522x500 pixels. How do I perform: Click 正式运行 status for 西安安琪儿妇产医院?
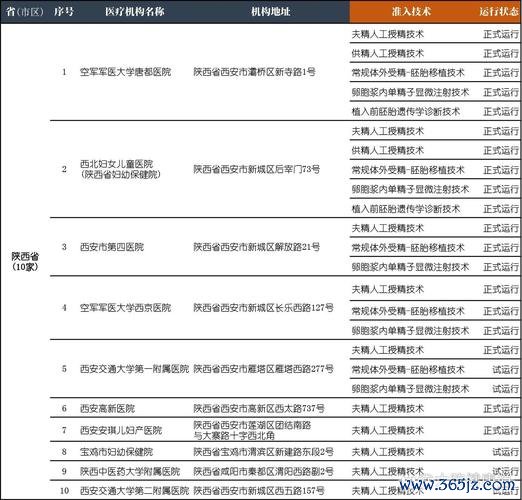(501, 430)
